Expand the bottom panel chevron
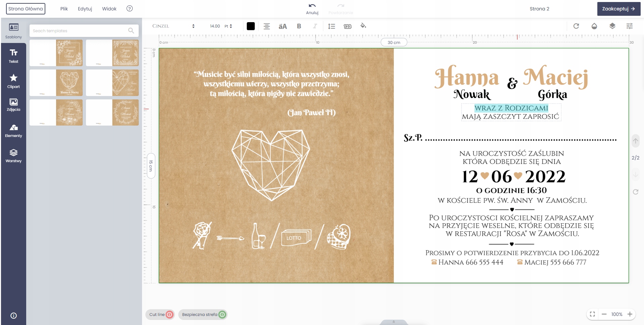The height and width of the screenshot is (325, 644). (394, 322)
